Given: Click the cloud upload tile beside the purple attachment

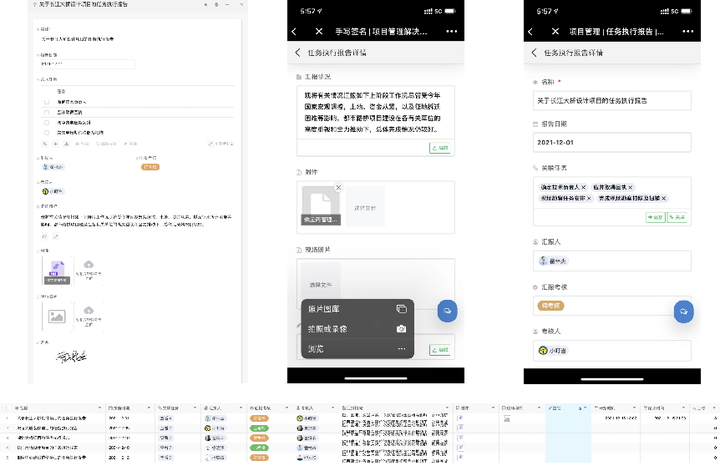Looking at the screenshot, I should tap(89, 270).
